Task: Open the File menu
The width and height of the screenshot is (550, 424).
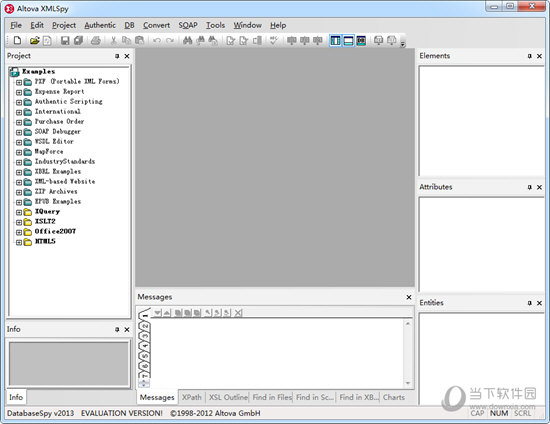Action: pos(16,25)
